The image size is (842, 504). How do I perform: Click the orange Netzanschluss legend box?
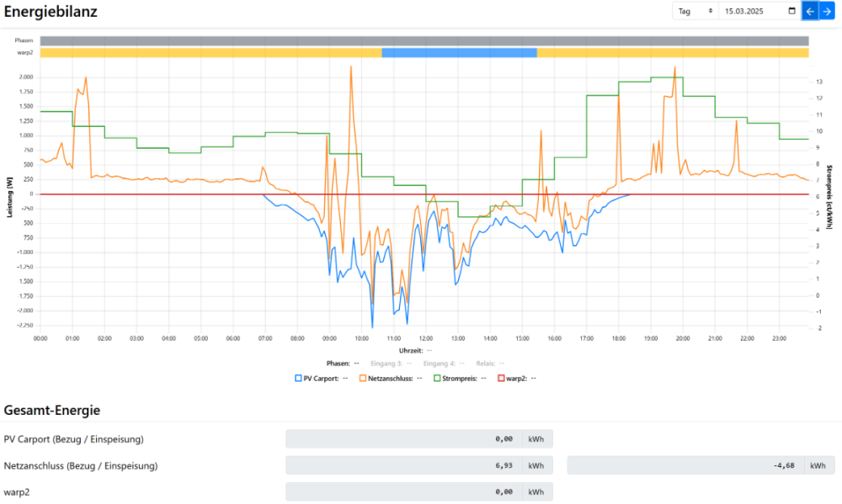pyautogui.click(x=363, y=379)
